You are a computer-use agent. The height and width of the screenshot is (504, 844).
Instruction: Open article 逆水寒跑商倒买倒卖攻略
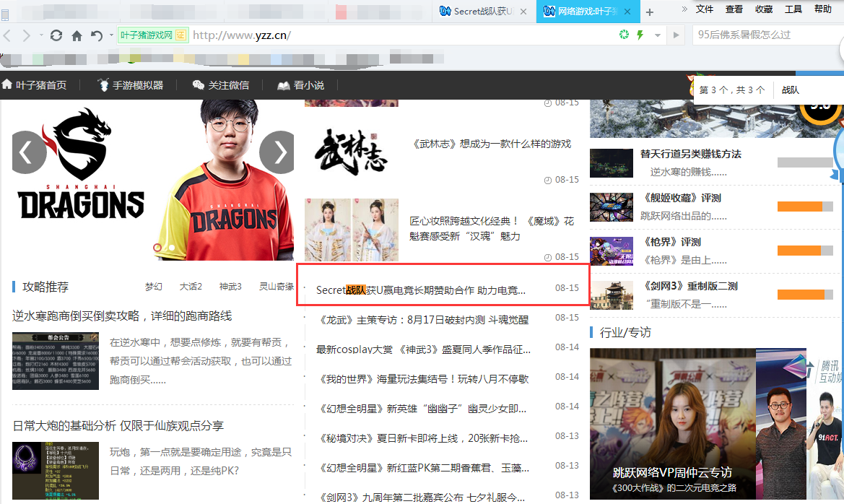pyautogui.click(x=122, y=316)
